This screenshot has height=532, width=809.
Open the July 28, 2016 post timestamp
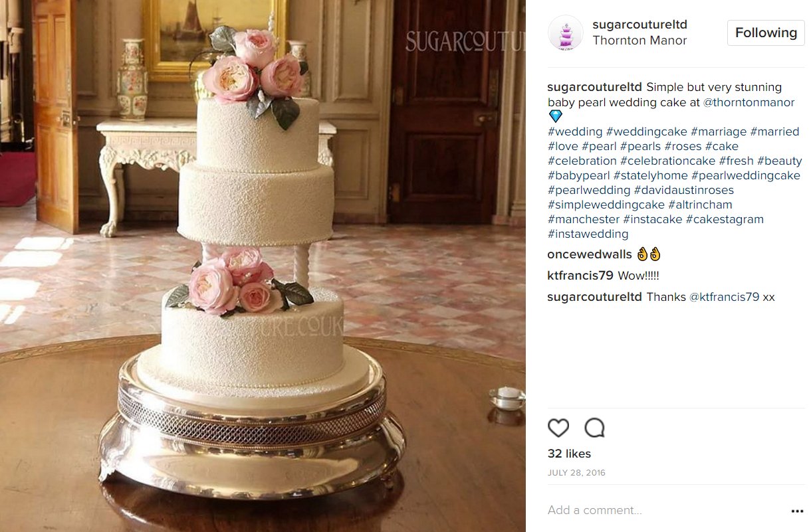pos(576,473)
